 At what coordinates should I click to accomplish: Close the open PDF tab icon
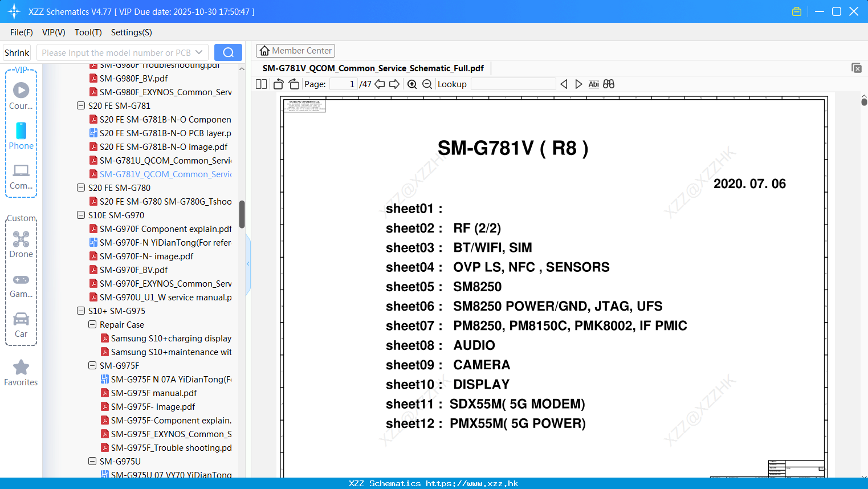[x=856, y=68]
